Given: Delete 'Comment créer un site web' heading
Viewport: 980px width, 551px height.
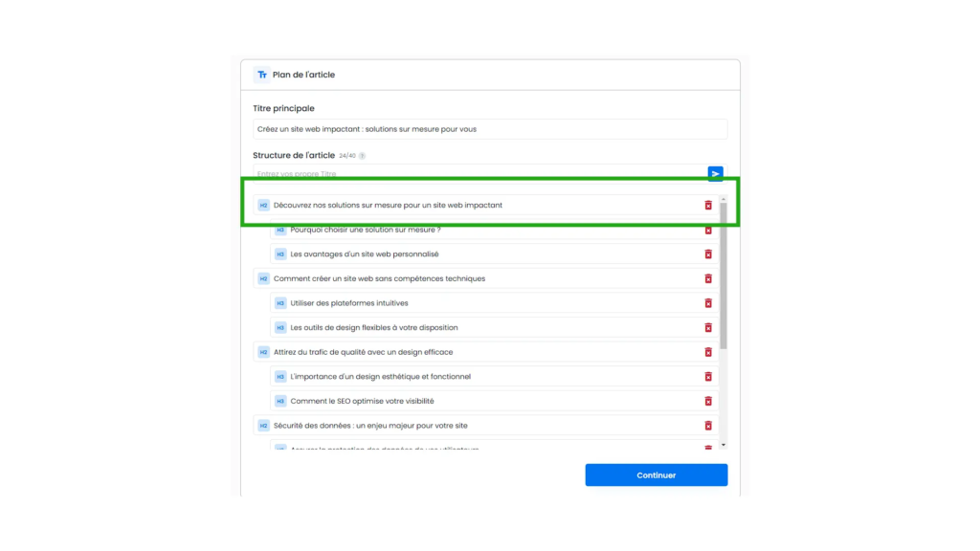Looking at the screenshot, I should [708, 278].
